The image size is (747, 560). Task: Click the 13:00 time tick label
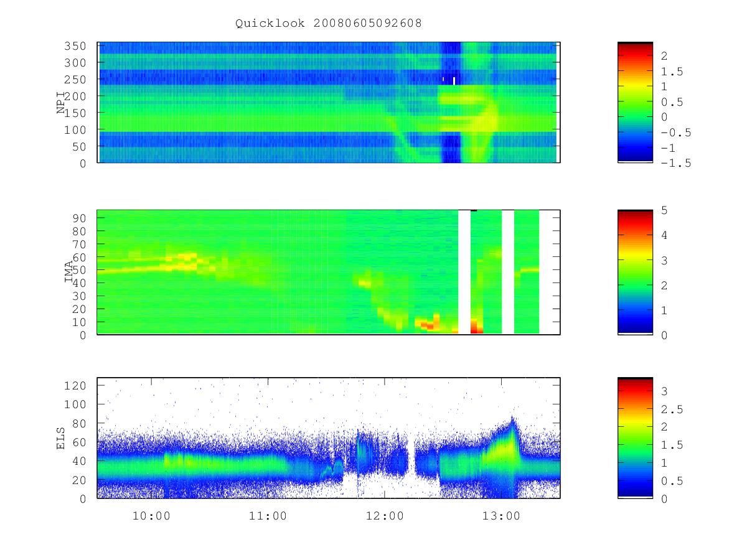502,516
